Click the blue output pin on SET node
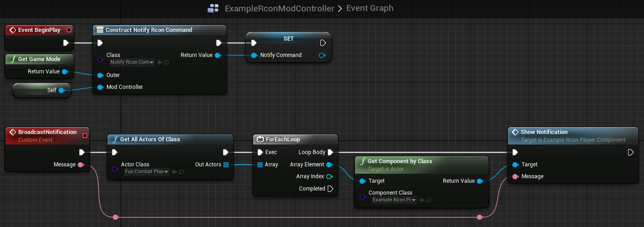 click(322, 55)
